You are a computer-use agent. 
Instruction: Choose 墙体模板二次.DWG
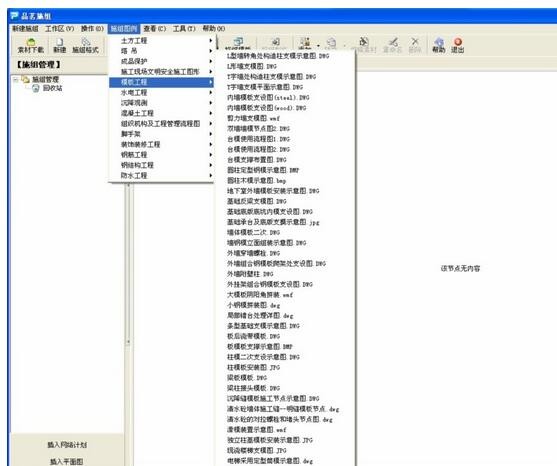(x=253, y=232)
